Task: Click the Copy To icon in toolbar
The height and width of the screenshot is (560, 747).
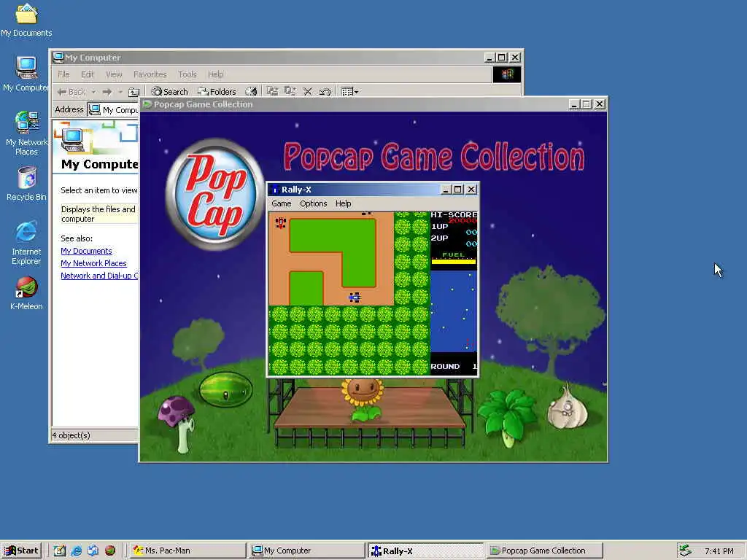Action: pos(290,91)
